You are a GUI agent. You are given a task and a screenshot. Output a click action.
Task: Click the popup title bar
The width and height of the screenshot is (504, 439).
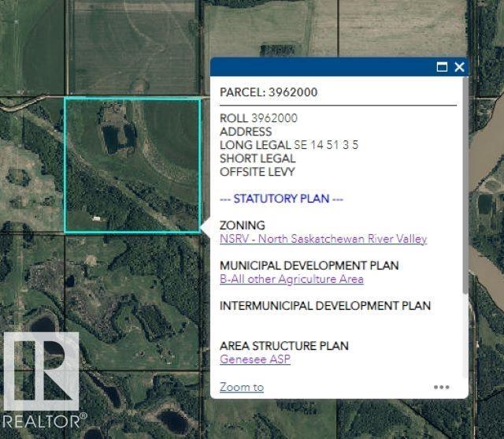tap(323, 68)
